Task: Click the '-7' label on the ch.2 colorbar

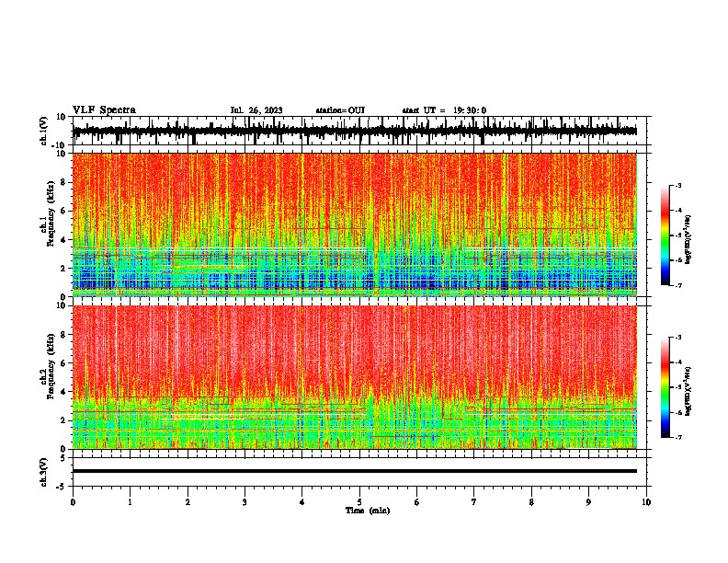Action: 678,437
